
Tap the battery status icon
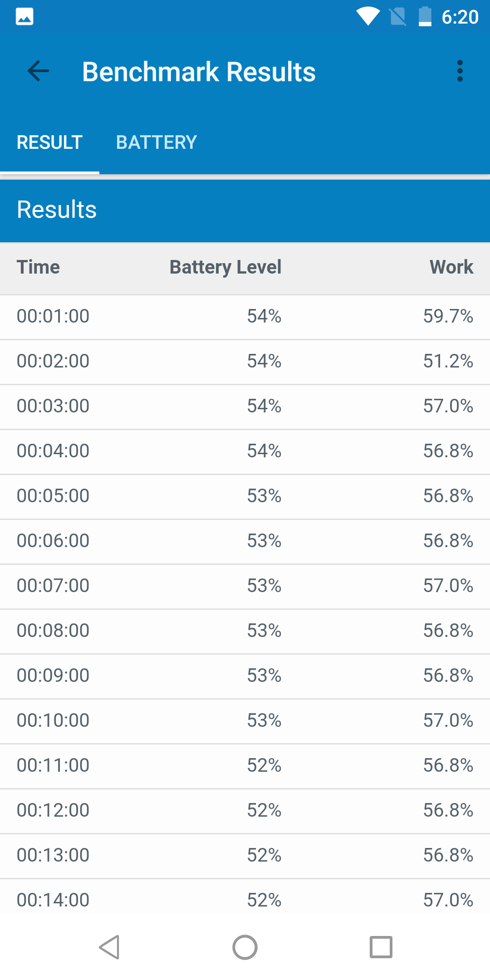click(425, 17)
